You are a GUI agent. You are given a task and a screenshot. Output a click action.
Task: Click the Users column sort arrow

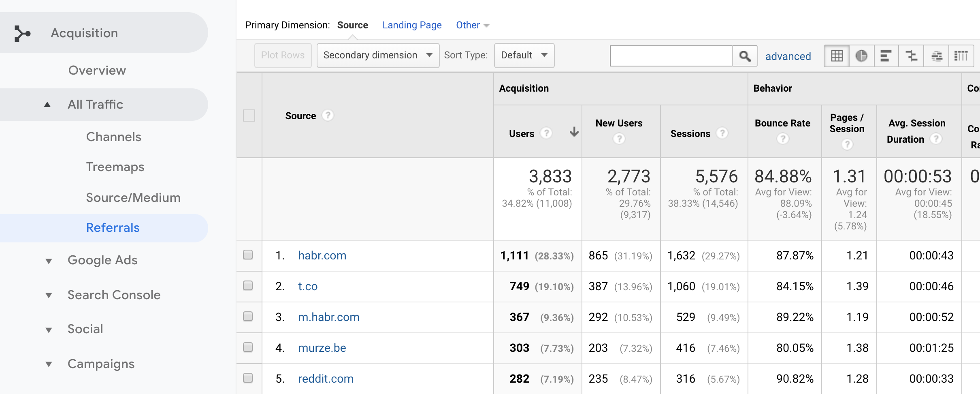coord(574,132)
